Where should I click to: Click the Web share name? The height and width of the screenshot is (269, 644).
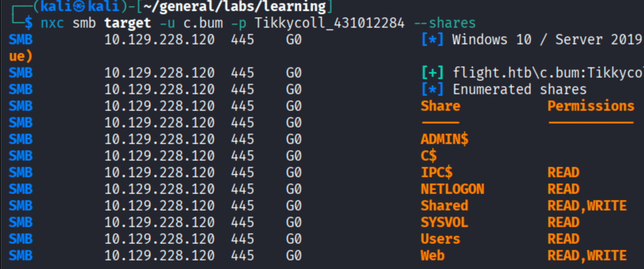(x=433, y=256)
